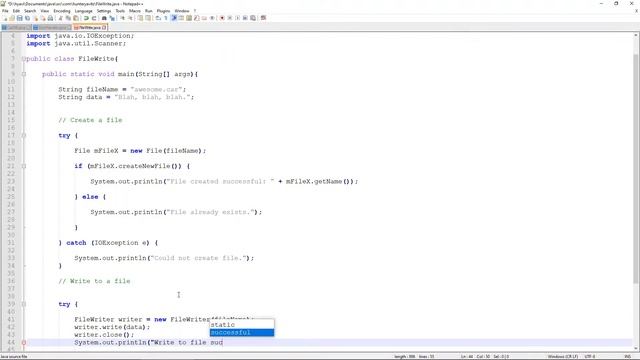
Task: Choose 'successful' from the autocomplete list
Action: click(x=242, y=333)
